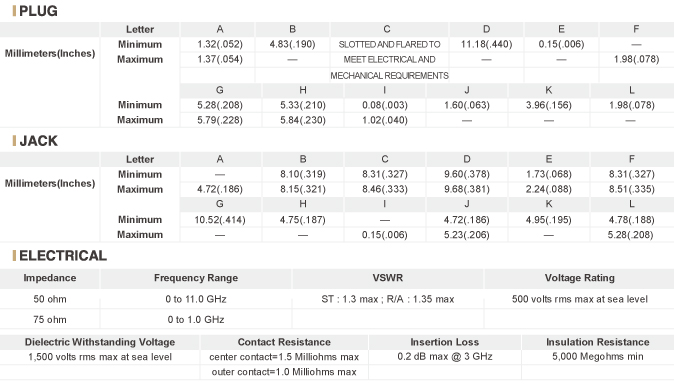Select the Frequency Range column header
Image resolution: width=674 pixels, height=384 pixels.
pyautogui.click(x=196, y=278)
